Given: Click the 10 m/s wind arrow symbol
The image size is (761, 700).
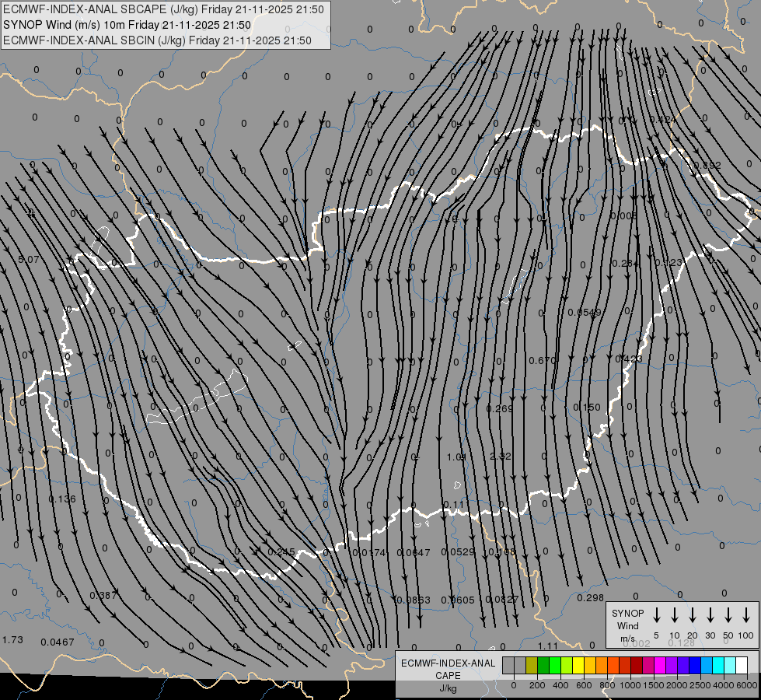Looking at the screenshot, I should (x=675, y=615).
